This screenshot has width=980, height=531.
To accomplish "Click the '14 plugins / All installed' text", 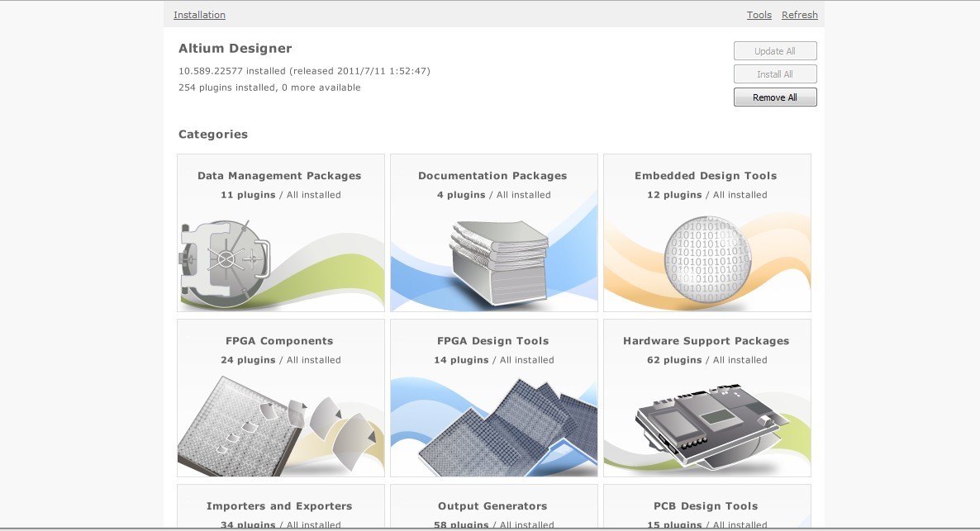I will 494,360.
